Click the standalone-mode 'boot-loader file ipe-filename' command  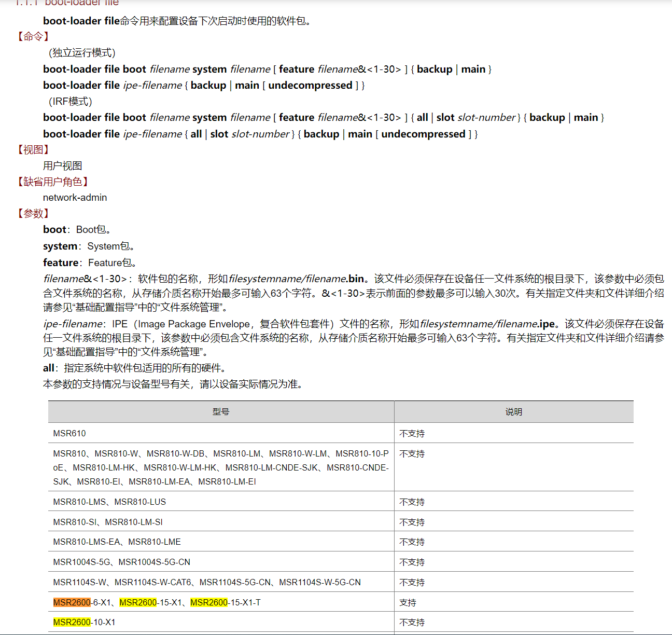coord(204,85)
